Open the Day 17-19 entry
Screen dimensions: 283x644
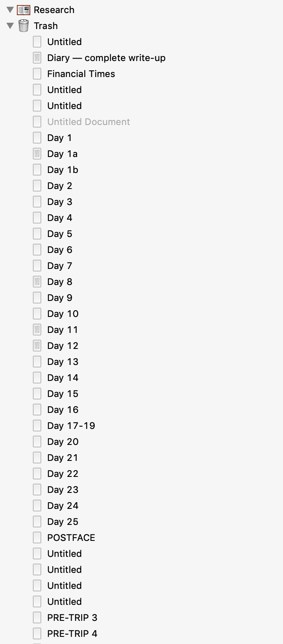(71, 426)
